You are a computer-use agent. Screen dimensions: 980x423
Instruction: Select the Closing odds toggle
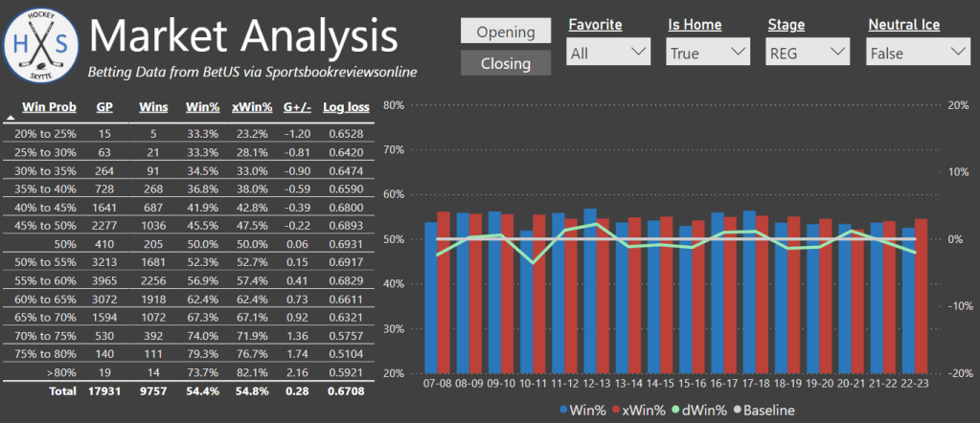506,63
